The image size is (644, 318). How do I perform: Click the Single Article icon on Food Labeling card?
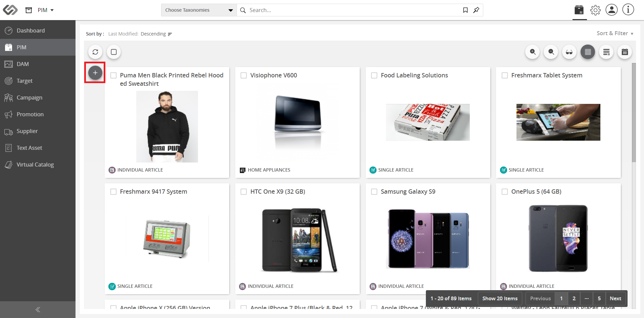point(373,170)
